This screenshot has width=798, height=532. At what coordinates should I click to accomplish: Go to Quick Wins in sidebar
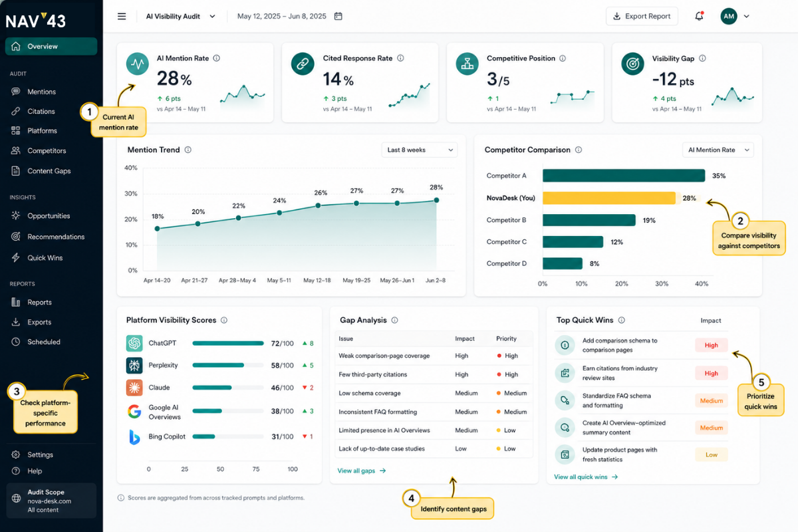tap(45, 257)
